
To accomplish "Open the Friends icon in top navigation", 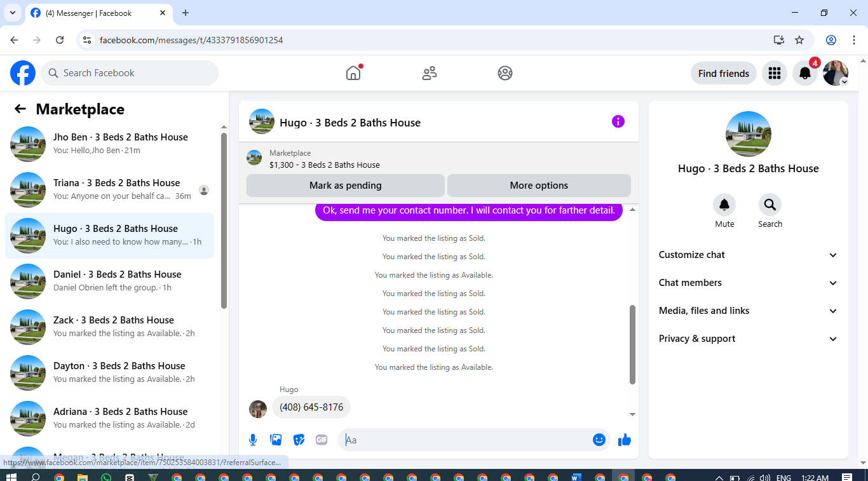I will coord(430,73).
